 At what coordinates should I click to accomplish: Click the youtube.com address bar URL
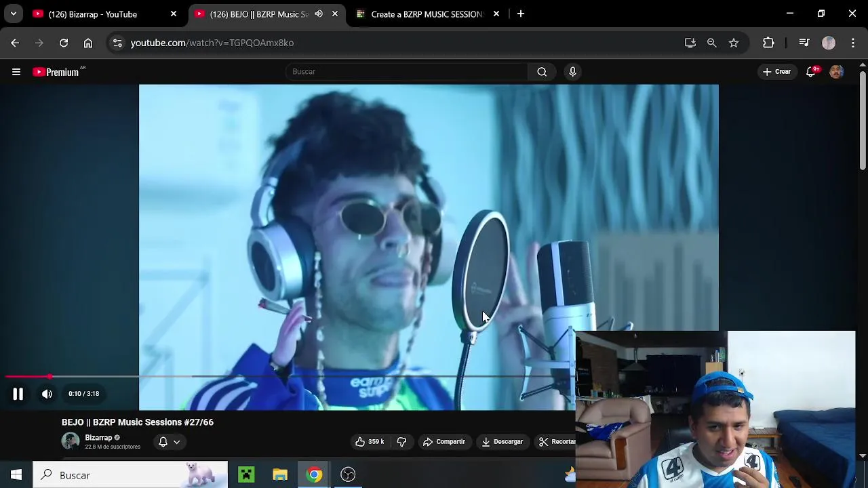click(212, 43)
